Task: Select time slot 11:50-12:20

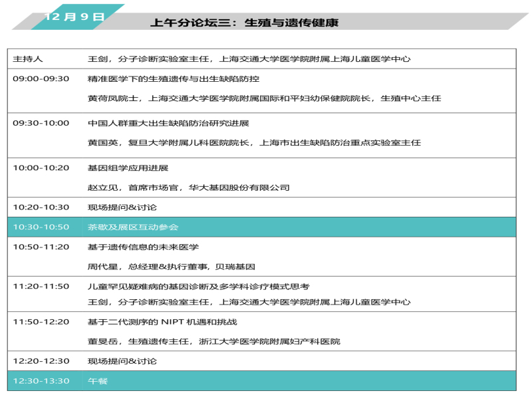Action: [x=41, y=322]
